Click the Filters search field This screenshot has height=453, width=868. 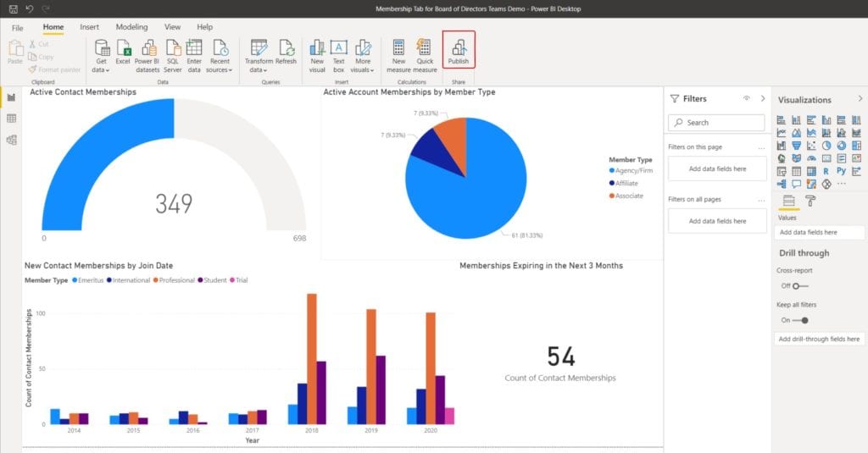(716, 123)
